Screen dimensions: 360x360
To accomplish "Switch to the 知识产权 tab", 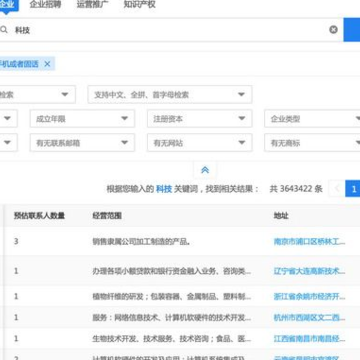I will point(140,4).
